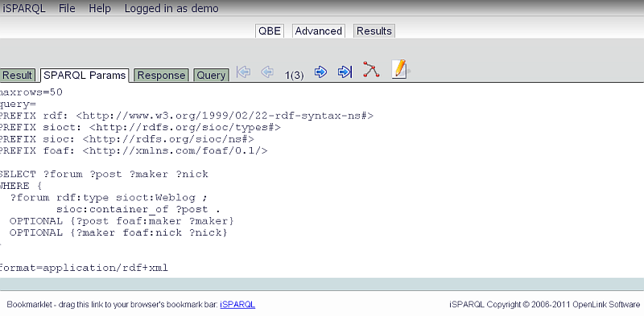The image size is (644, 316).
Task: Switch to the QBE tab
Action: point(270,31)
